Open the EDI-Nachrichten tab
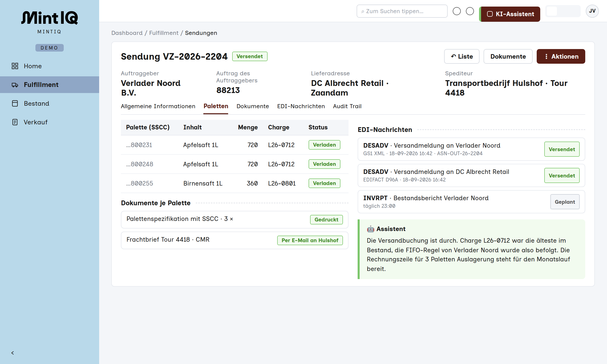Viewport: 607px width, 364px height. point(301,106)
